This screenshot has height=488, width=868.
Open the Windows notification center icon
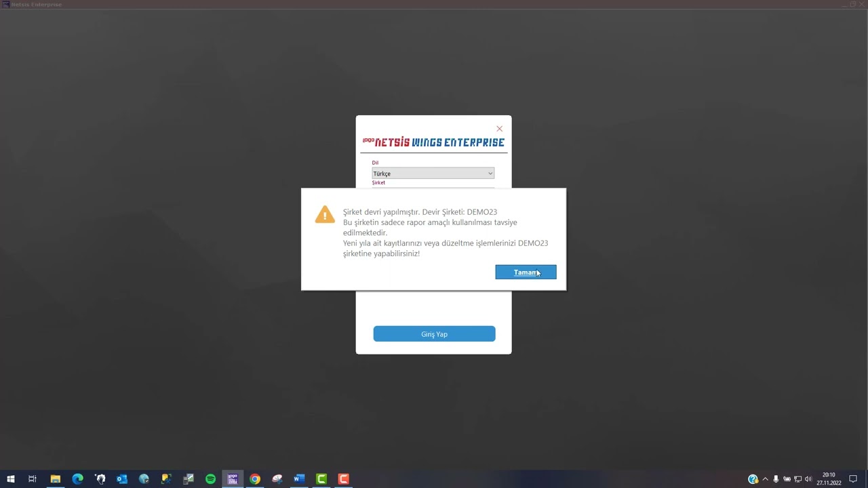pos(853,479)
